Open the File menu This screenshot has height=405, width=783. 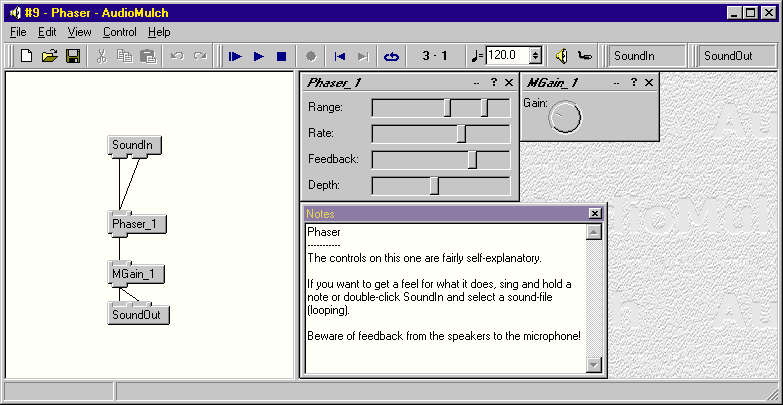coord(18,32)
